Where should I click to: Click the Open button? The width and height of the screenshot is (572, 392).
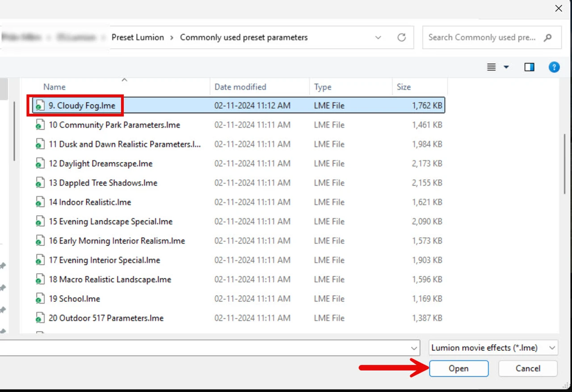coord(458,369)
